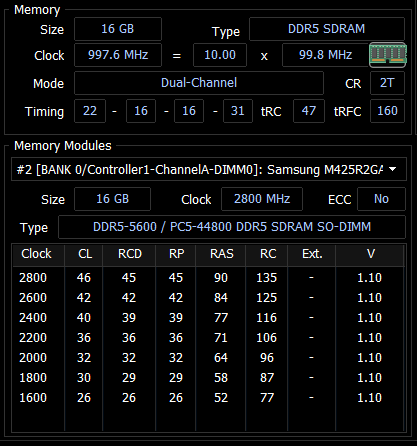Image resolution: width=417 pixels, height=446 pixels.
Task: Click the RC column header
Action: coord(267,254)
